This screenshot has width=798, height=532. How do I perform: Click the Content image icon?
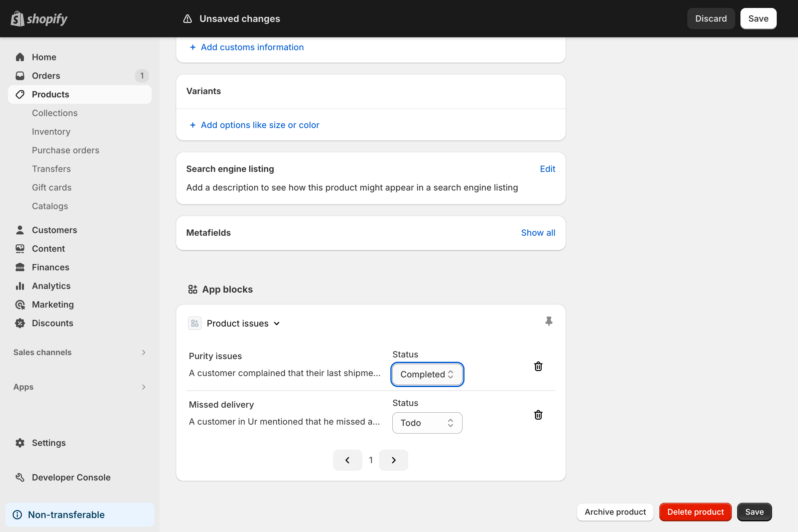[20, 249]
